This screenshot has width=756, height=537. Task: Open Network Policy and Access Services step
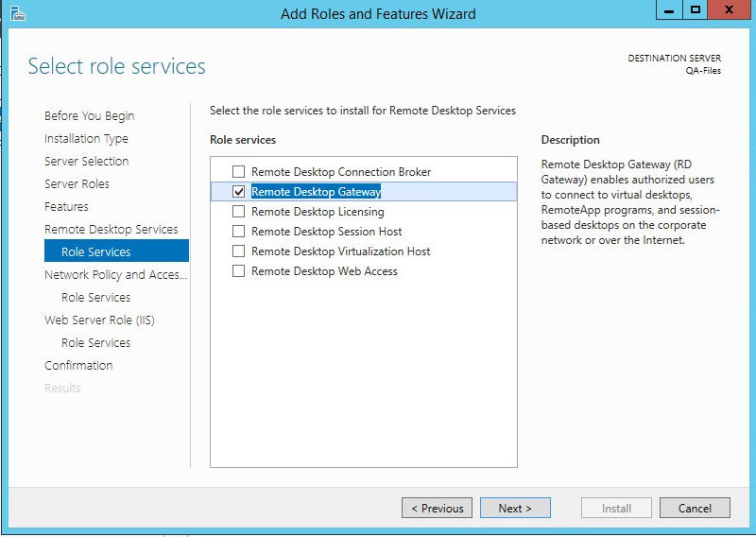(x=115, y=275)
